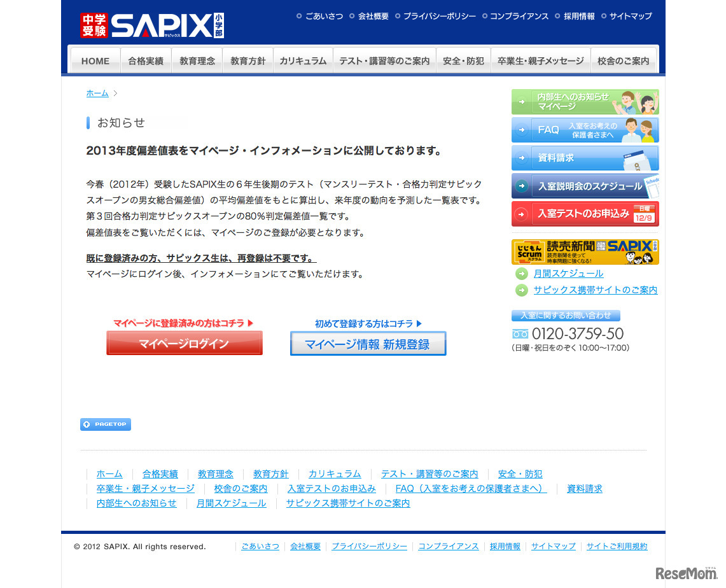Click the PAGETOP up arrow button

pos(106,424)
